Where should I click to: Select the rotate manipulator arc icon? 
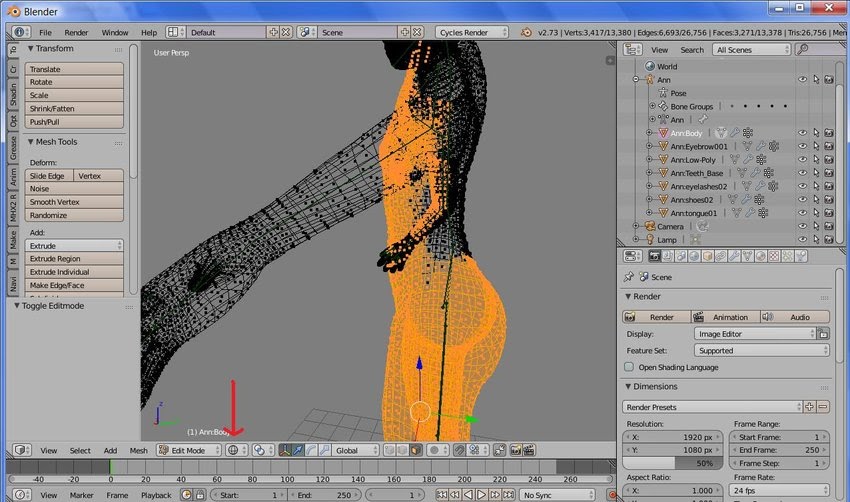pyautogui.click(x=311, y=450)
